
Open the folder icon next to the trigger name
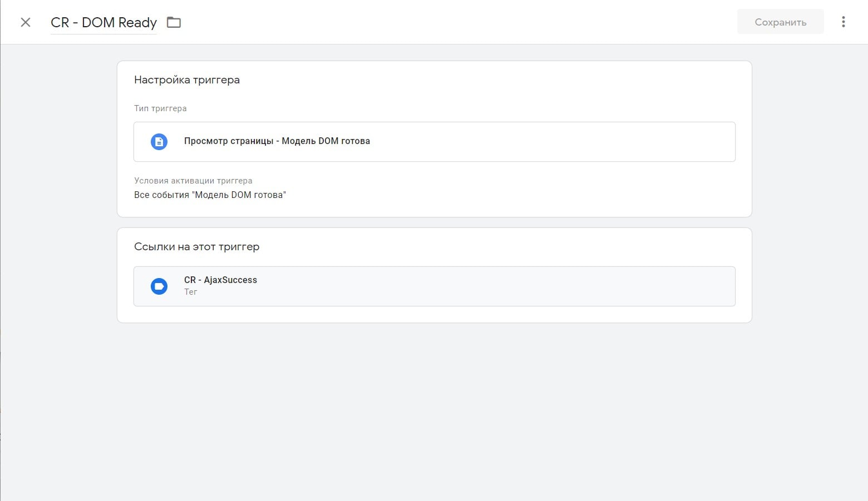pyautogui.click(x=174, y=22)
